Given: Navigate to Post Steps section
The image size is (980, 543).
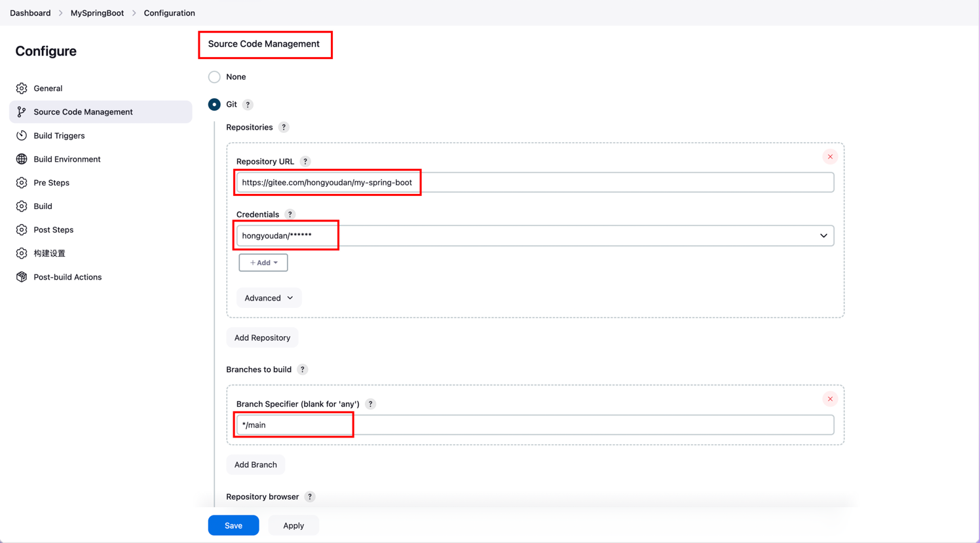Looking at the screenshot, I should pyautogui.click(x=53, y=230).
